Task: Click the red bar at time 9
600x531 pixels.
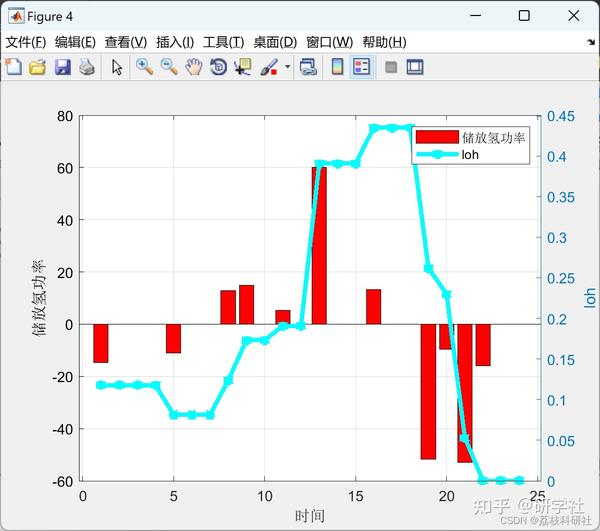Action: click(x=246, y=305)
